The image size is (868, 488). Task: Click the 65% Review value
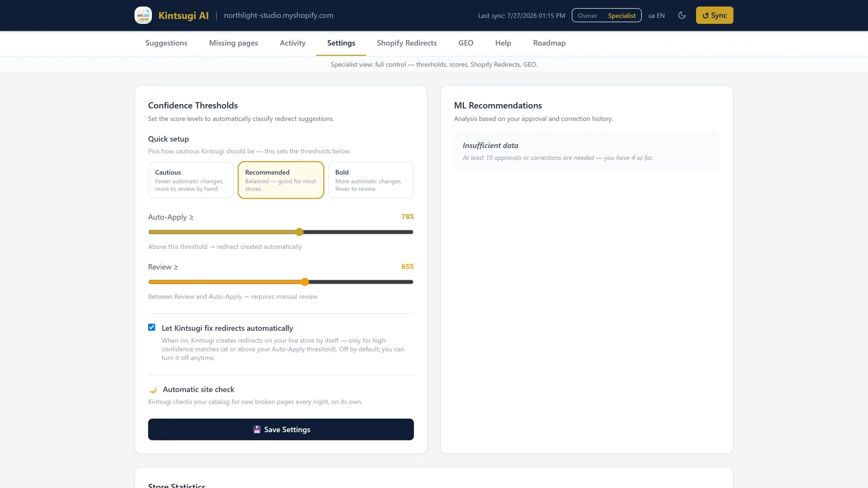click(407, 267)
